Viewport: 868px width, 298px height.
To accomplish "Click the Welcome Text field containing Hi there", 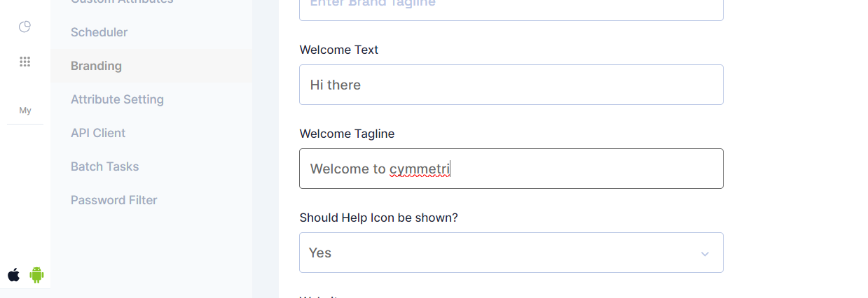I will 511,85.
